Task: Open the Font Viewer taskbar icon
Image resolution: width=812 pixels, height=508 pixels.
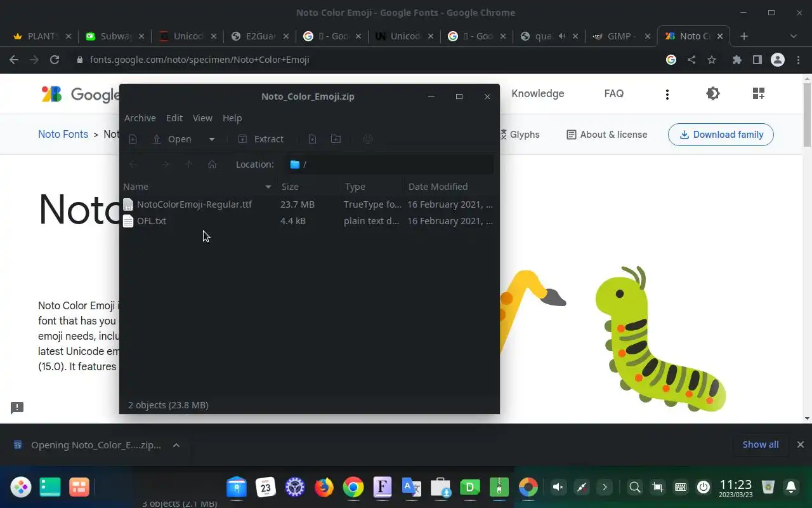Action: click(x=383, y=487)
